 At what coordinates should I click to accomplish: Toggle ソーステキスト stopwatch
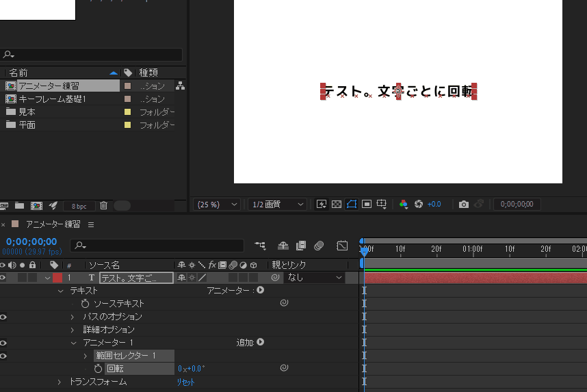[85, 303]
